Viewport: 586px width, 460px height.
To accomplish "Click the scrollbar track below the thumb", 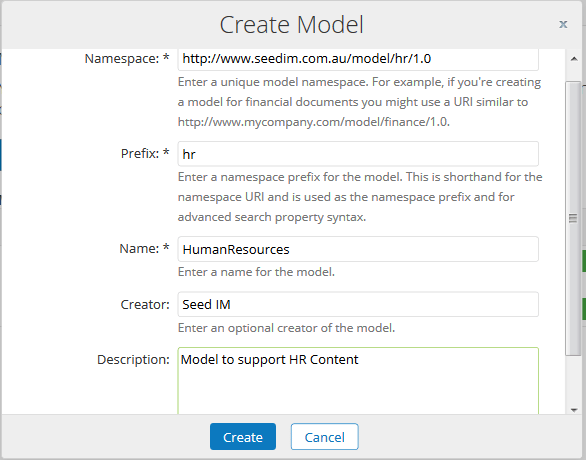I will (x=573, y=380).
